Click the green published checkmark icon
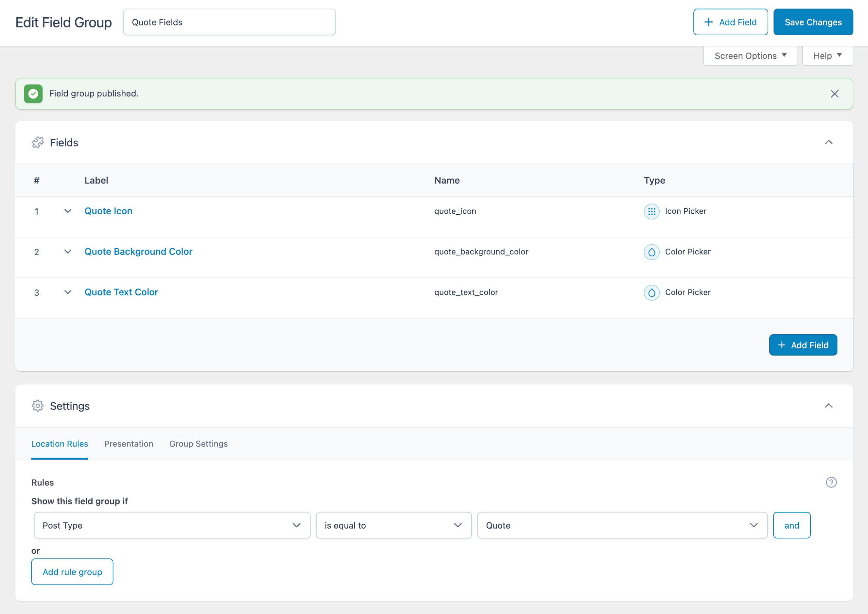The width and height of the screenshot is (868, 614). 33,94
